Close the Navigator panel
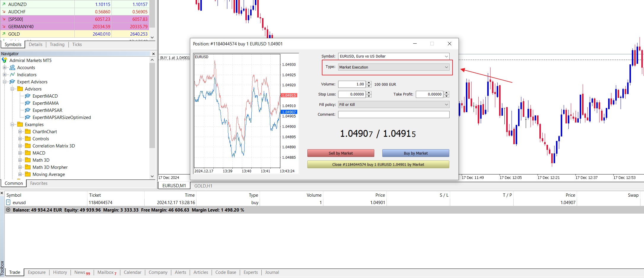The width and height of the screenshot is (644, 278). coord(153,54)
